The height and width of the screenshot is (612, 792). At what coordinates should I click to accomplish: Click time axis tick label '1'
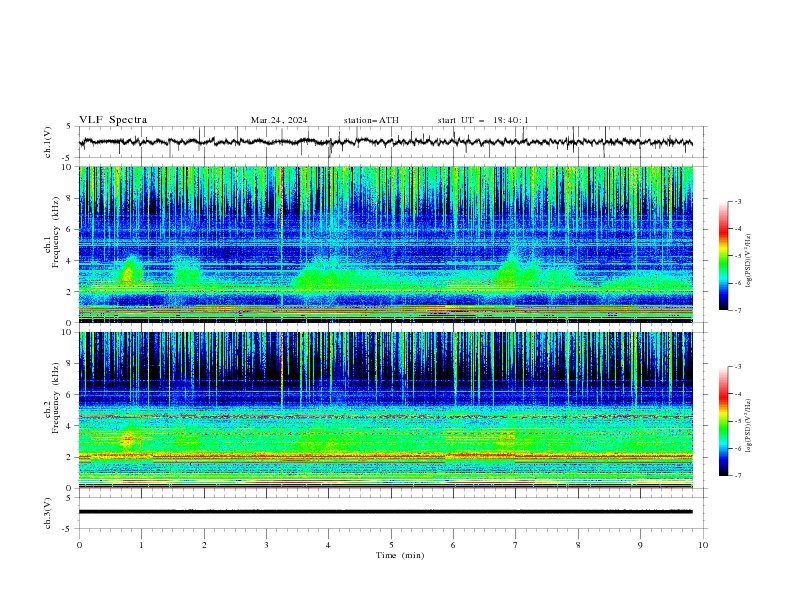[x=141, y=545]
